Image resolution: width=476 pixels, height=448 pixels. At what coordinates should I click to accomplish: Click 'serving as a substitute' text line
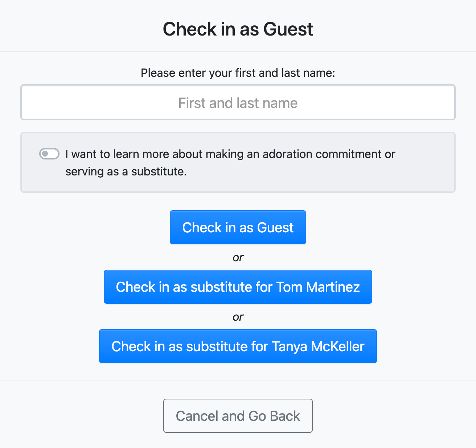(126, 171)
